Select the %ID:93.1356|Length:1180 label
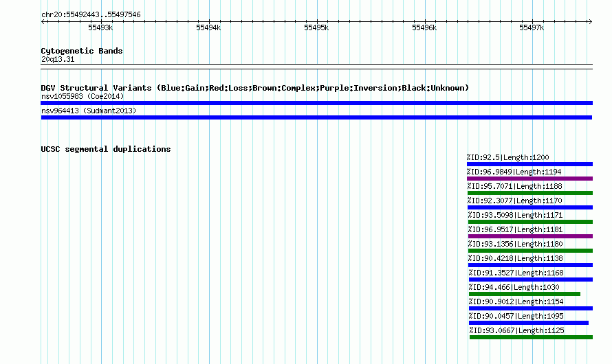Image resolution: width=612 pixels, height=364 pixels. pyautogui.click(x=516, y=244)
